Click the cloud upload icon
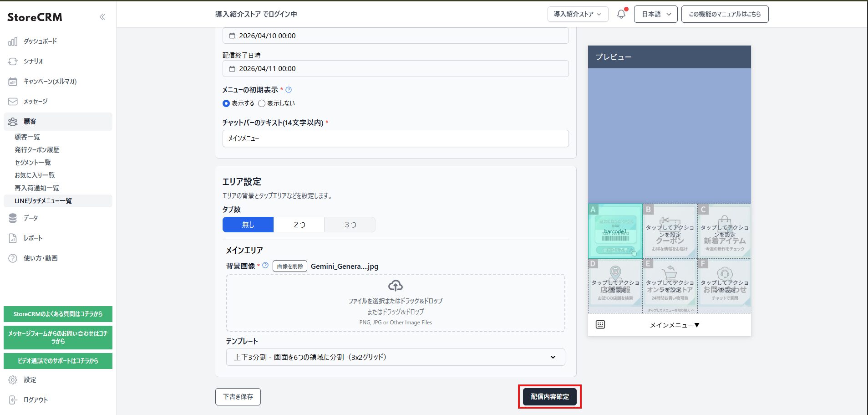 coord(395,286)
